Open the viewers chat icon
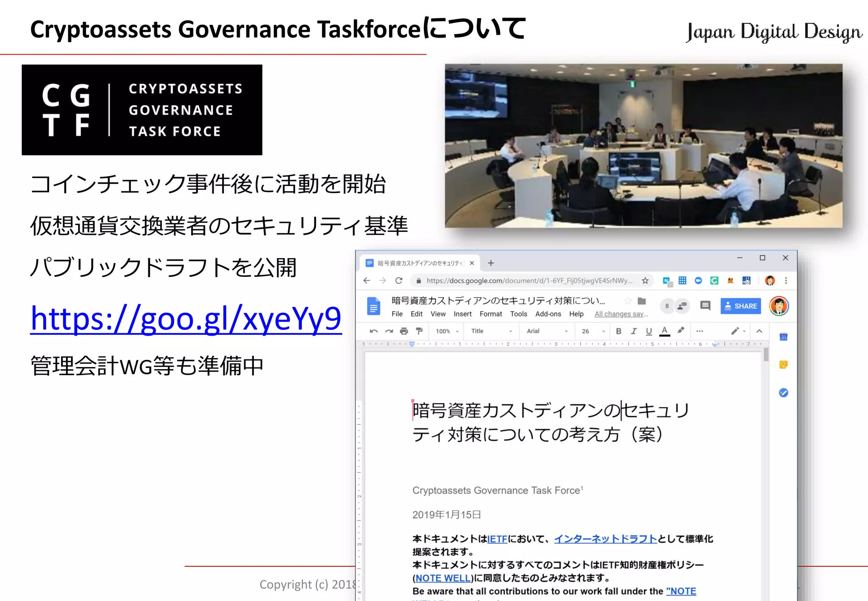The image size is (868, 601). [x=682, y=306]
